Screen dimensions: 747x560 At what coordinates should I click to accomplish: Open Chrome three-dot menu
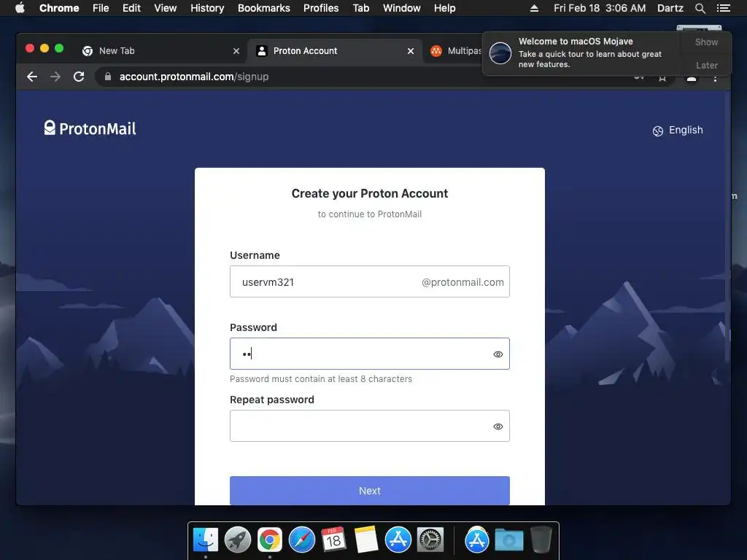tap(715, 78)
